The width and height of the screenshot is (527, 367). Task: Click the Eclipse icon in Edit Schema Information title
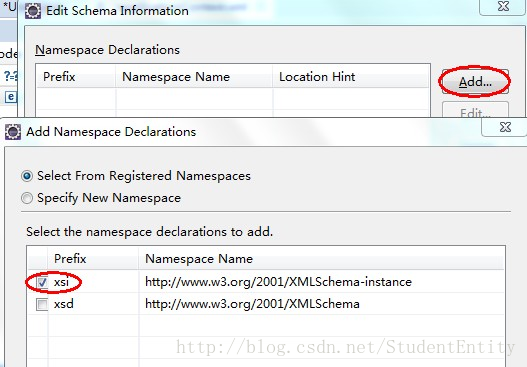[33, 11]
